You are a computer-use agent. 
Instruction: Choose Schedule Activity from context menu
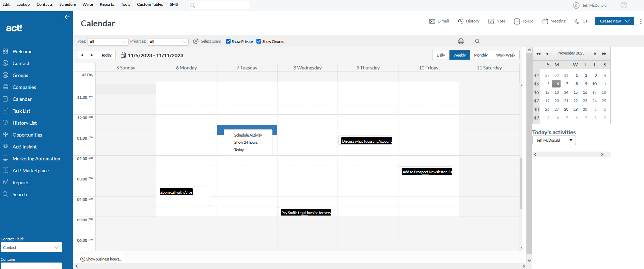[x=248, y=135]
